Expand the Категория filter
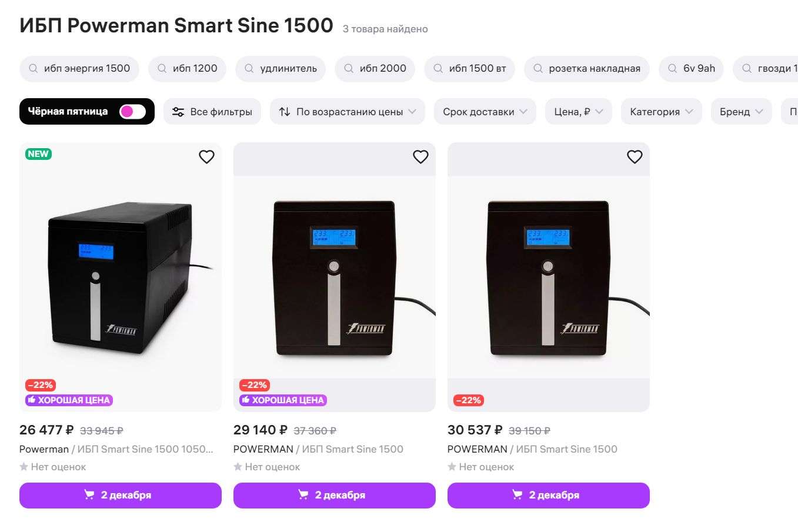The height and width of the screenshot is (532, 798). 661,112
